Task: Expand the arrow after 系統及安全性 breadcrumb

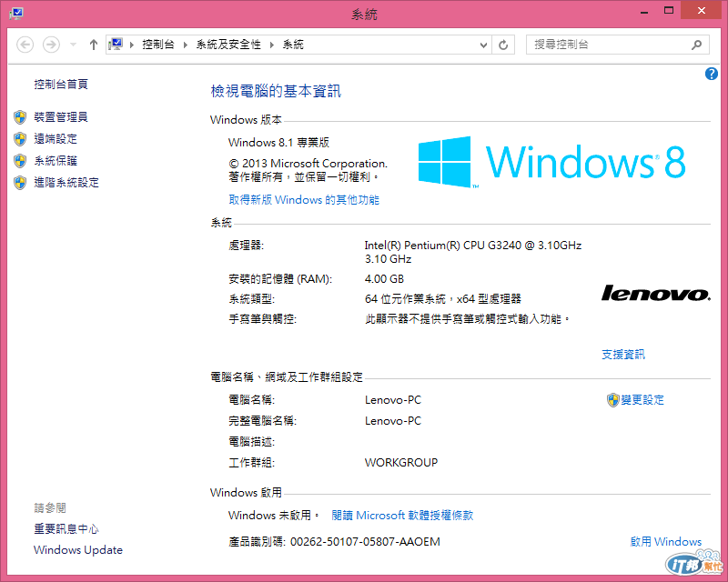Action: click(x=271, y=45)
